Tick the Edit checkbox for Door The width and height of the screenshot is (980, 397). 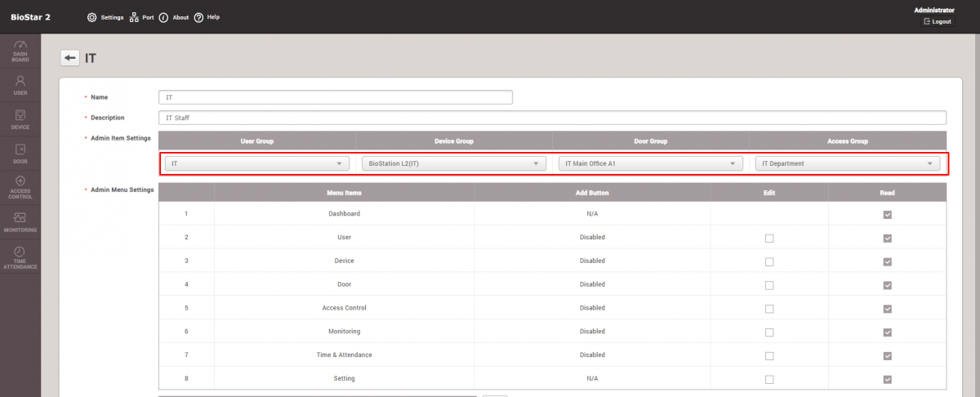768,285
